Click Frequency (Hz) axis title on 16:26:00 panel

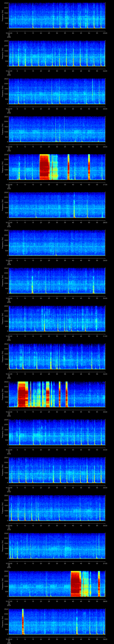pos(3,167)
